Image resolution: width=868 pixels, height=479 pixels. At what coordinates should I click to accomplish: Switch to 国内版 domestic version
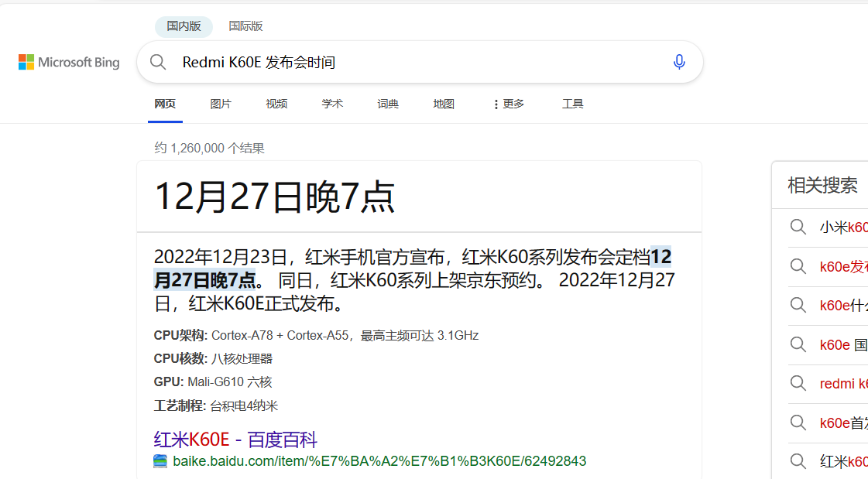click(184, 26)
